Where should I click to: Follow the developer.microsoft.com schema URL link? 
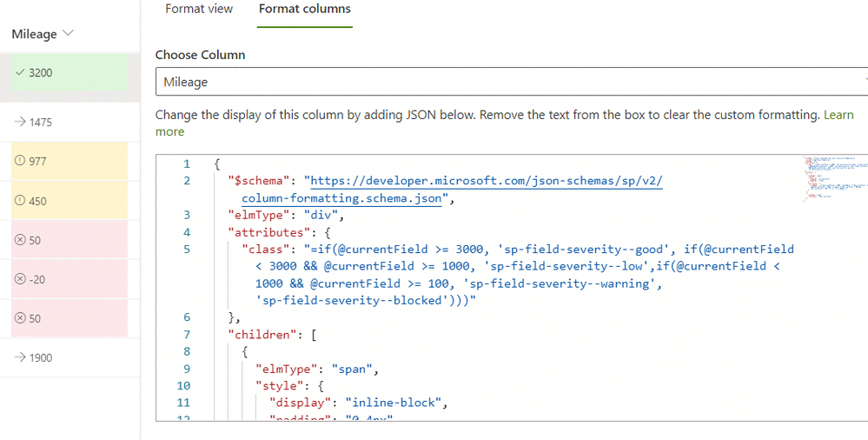[487, 181]
